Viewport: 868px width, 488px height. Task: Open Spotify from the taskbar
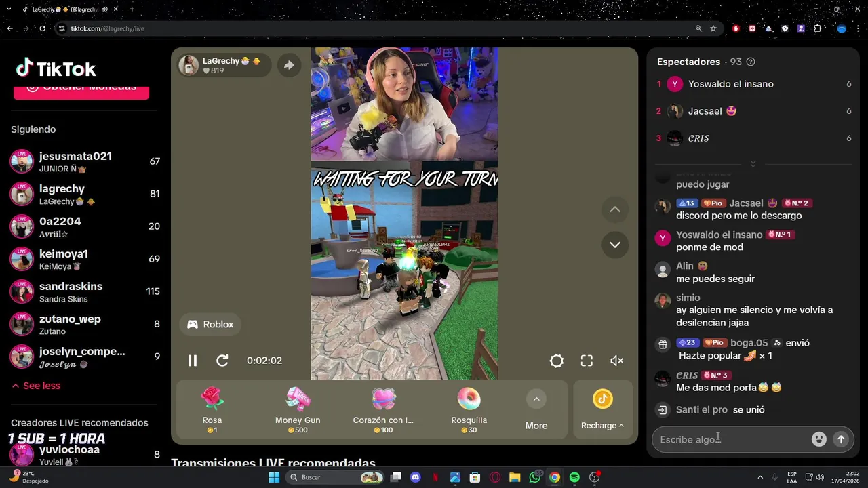574,477
